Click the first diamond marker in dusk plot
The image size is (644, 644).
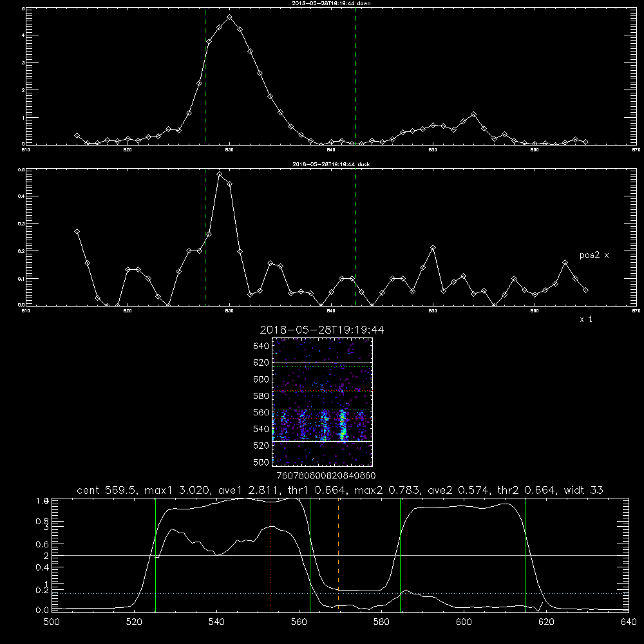pos(77,232)
